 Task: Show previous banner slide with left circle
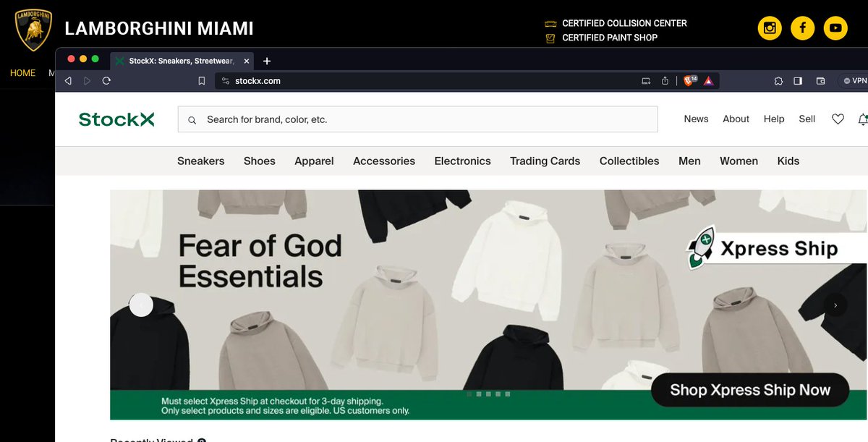[x=141, y=305]
